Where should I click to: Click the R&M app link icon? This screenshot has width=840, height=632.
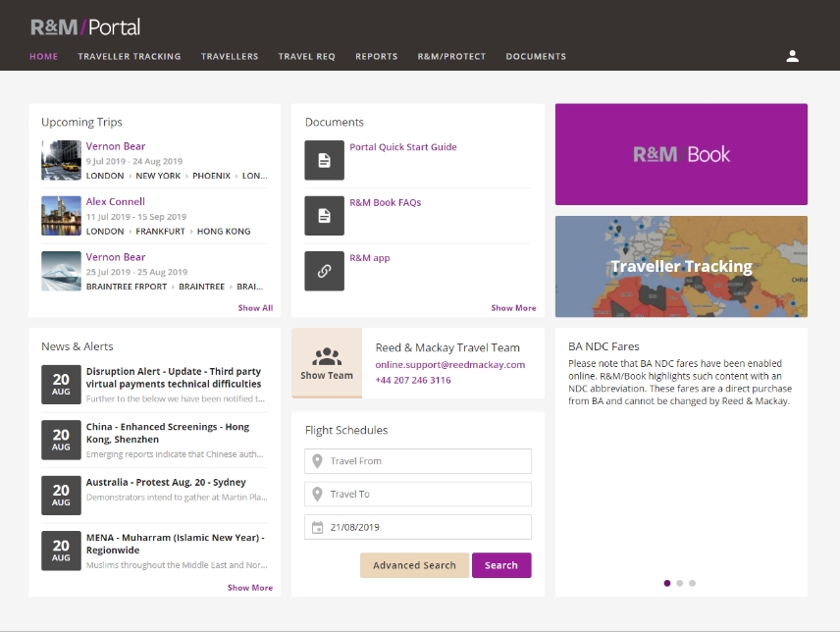click(x=324, y=271)
